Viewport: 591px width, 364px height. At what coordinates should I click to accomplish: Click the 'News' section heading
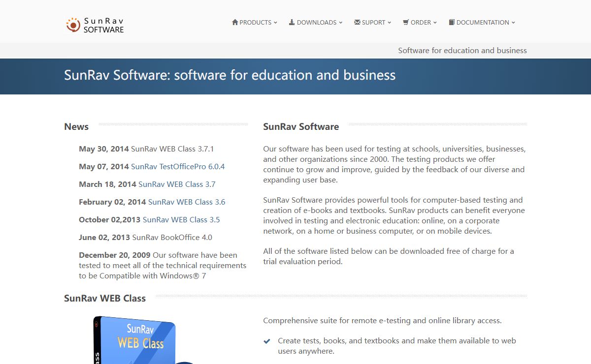tap(76, 126)
